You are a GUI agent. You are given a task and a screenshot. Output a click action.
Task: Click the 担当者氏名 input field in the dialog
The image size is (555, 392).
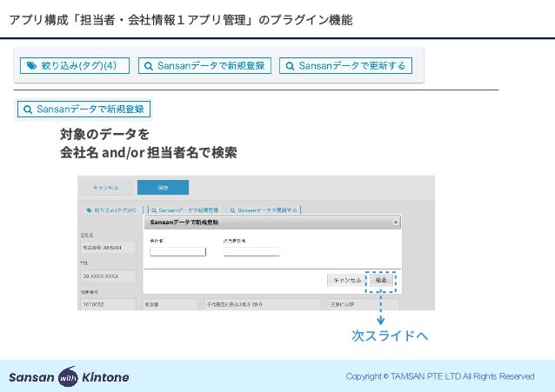click(x=251, y=251)
